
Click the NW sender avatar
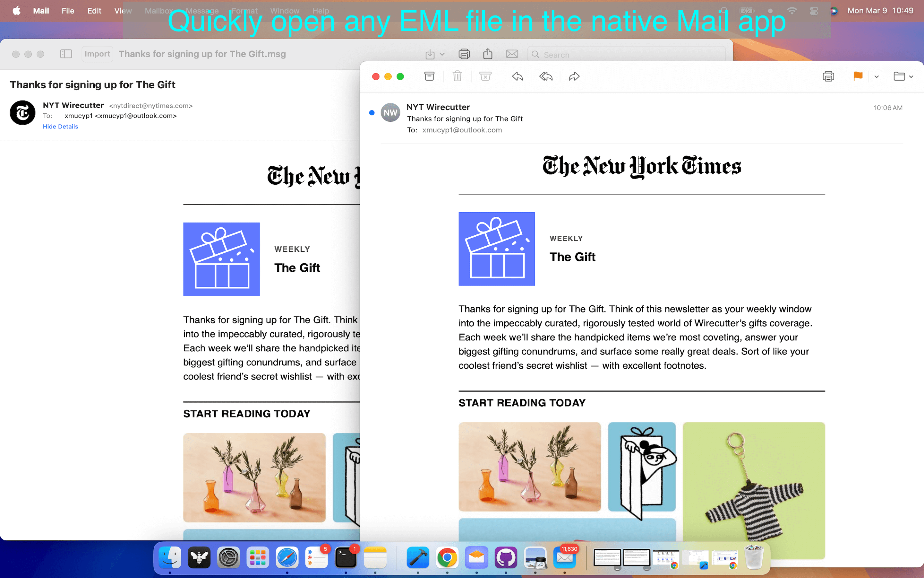390,113
